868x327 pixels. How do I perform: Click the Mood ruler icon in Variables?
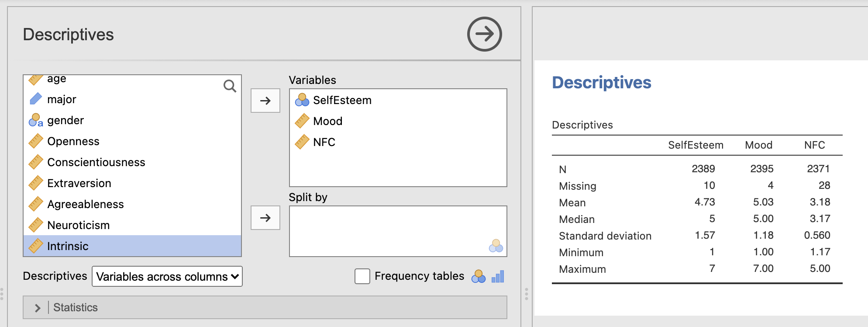click(x=302, y=121)
